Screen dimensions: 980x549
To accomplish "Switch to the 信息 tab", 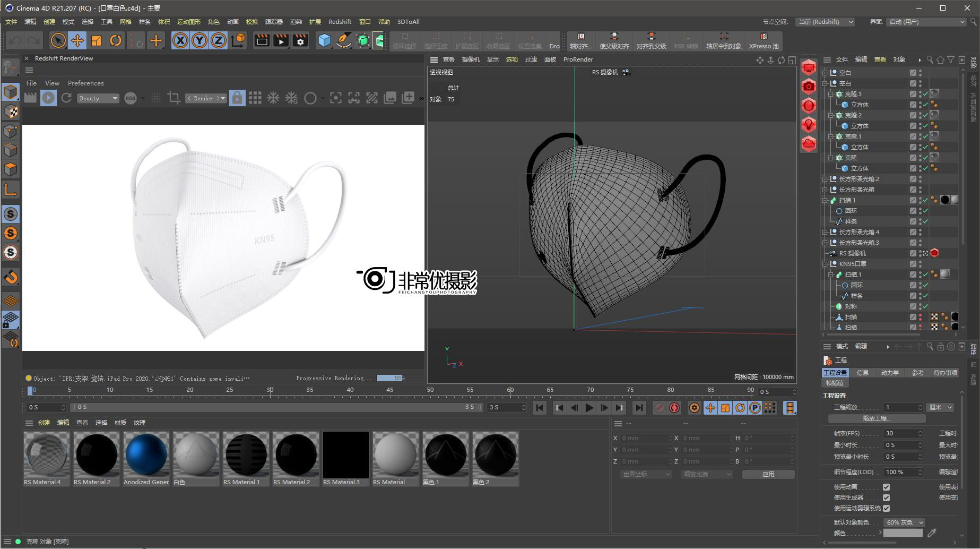I will coord(863,373).
